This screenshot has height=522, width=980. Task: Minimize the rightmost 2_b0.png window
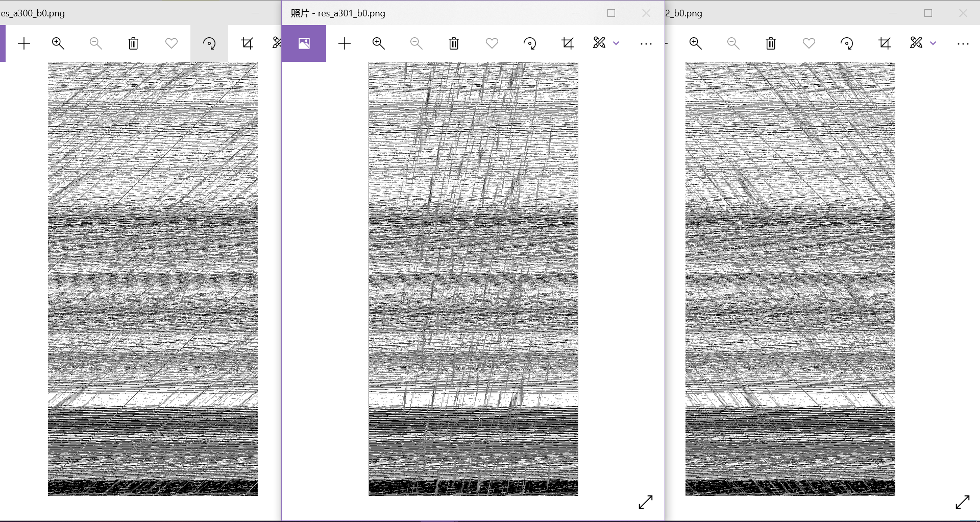893,13
